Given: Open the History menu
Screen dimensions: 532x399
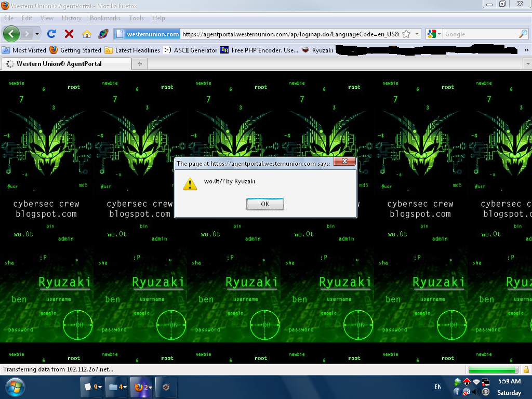Looking at the screenshot, I should point(72,18).
